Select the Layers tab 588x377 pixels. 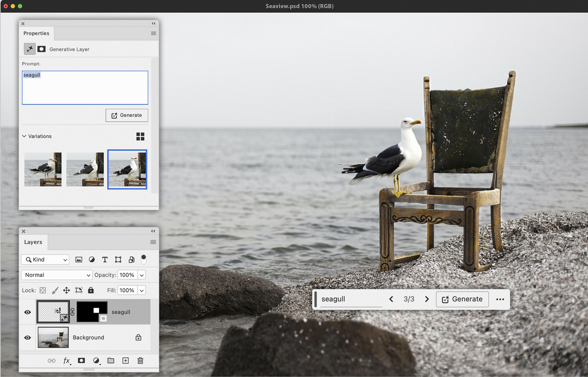[x=33, y=242]
